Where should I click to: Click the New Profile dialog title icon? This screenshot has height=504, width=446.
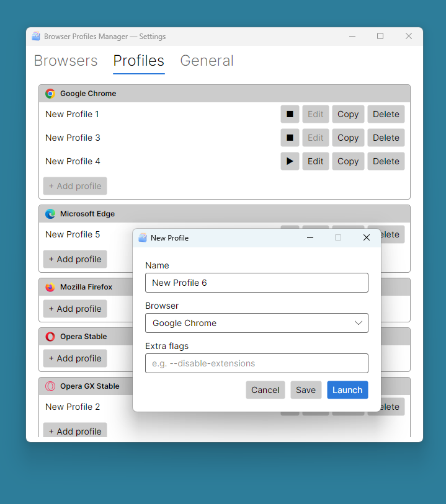pyautogui.click(x=143, y=238)
